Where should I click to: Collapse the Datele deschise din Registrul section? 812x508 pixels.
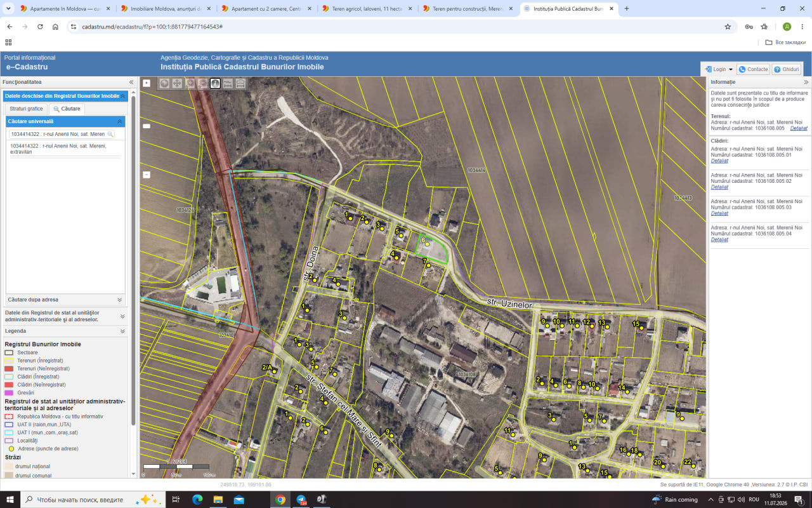[124, 96]
